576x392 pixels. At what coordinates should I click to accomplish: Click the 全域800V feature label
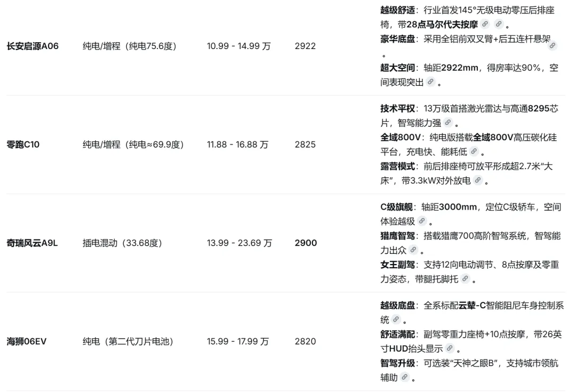click(401, 138)
